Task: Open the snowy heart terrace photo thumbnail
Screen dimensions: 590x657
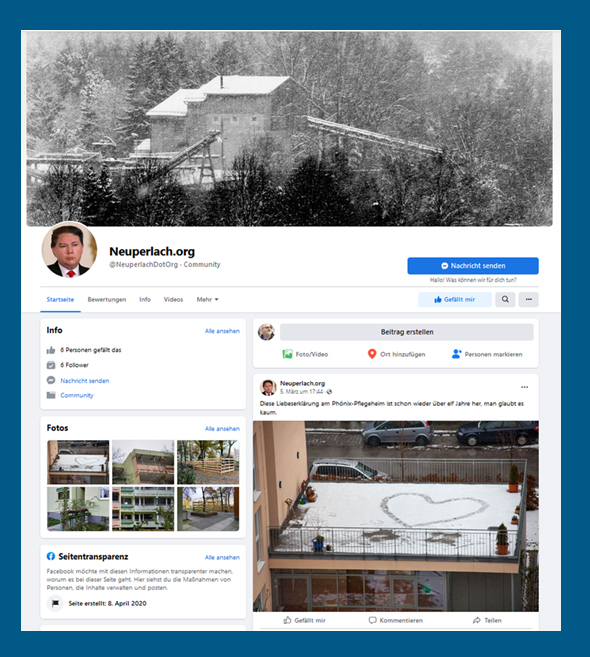Action: point(78,462)
